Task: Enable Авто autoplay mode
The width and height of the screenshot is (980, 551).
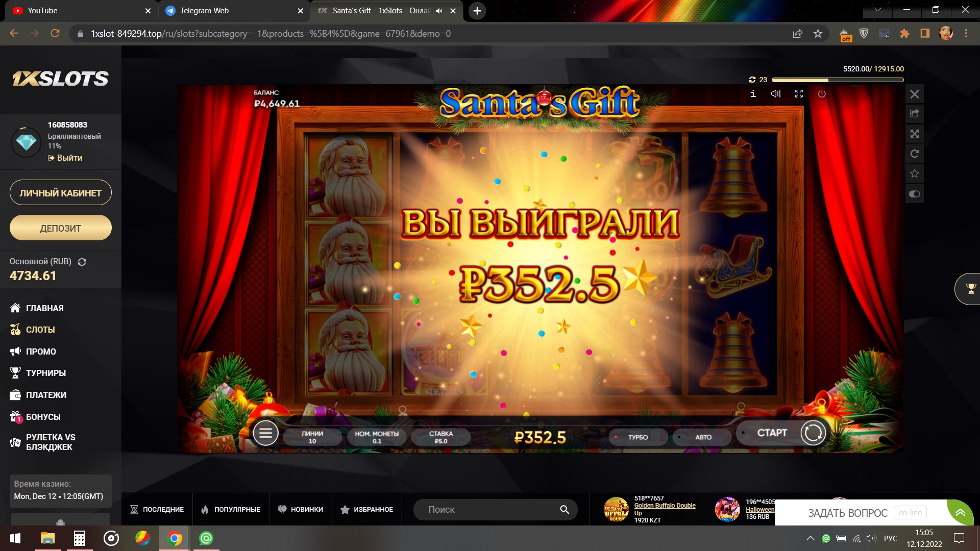Action: pos(702,437)
